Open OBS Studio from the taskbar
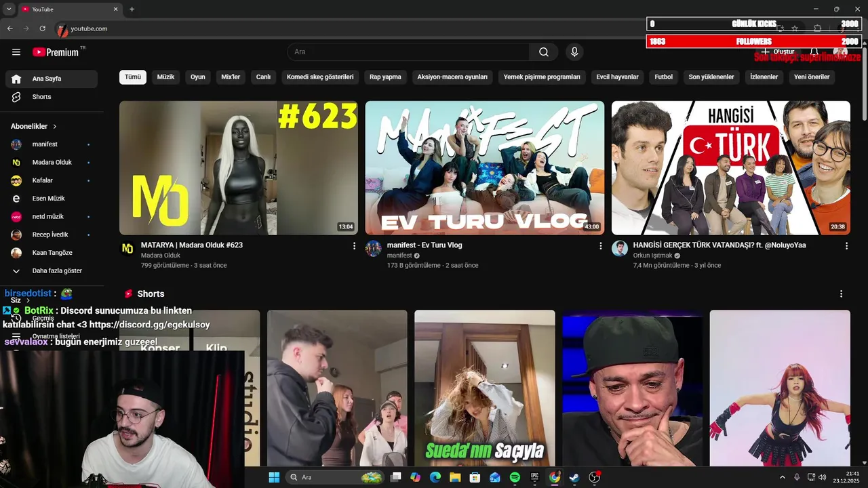This screenshot has height=488, width=868. pyautogui.click(x=595, y=477)
